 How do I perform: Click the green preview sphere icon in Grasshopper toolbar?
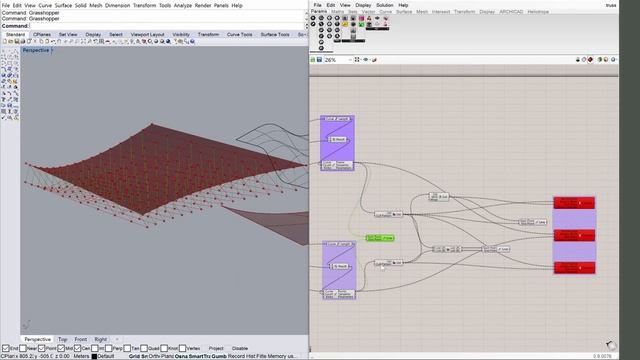tap(600, 60)
